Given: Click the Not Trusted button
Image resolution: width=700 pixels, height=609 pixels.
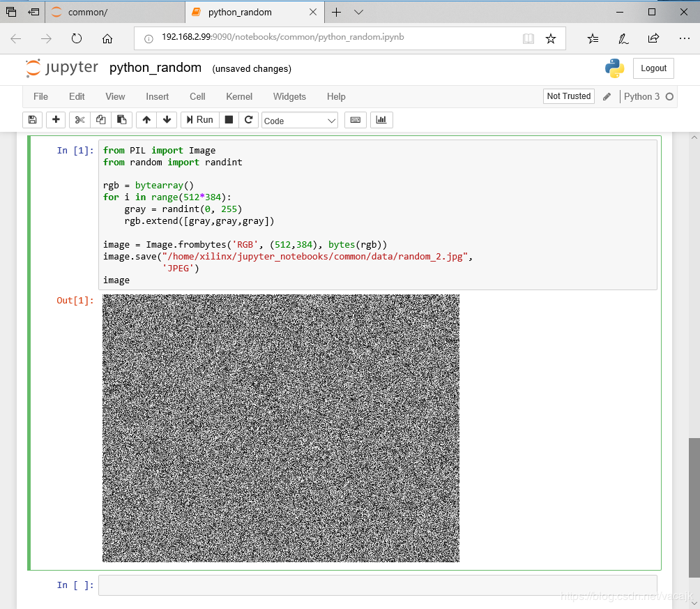Looking at the screenshot, I should [568, 96].
